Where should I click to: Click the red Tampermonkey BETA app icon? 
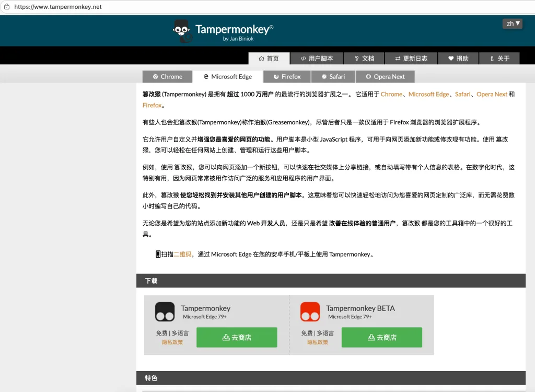click(310, 311)
